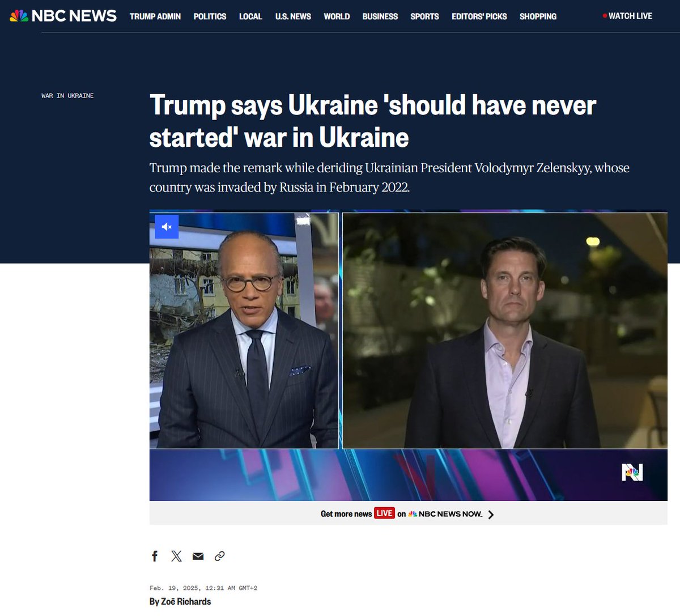
Task: Play the news anchor video thumbnail
Action: [x=409, y=356]
